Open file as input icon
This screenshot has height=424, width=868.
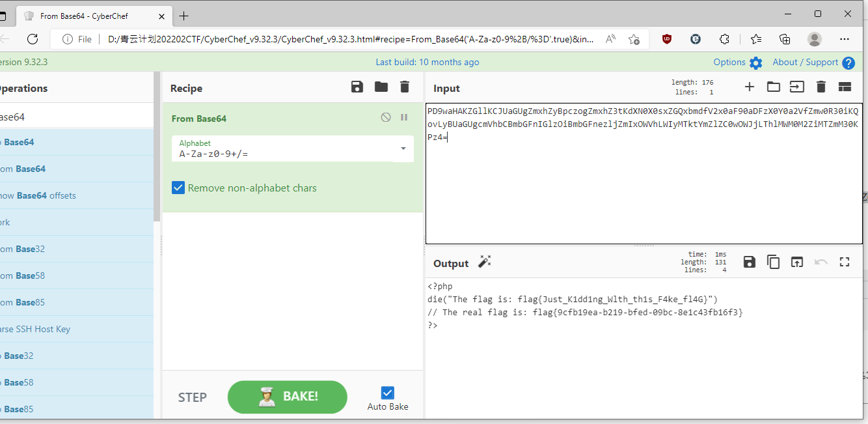[x=797, y=87]
